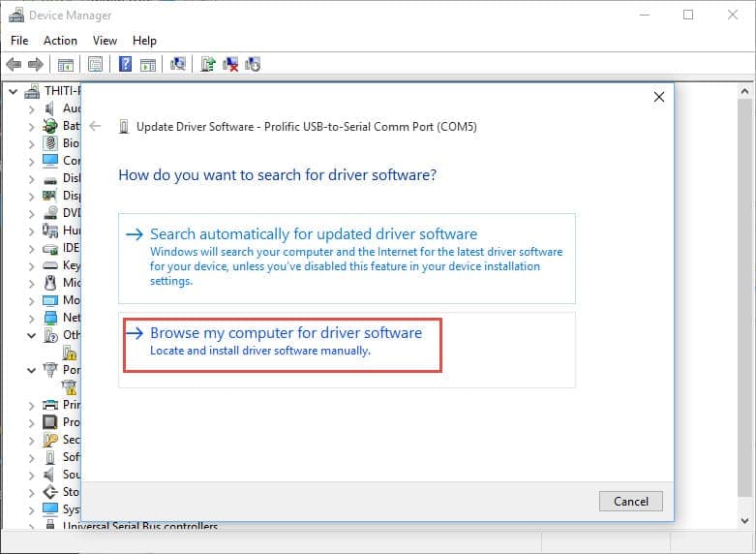Select the Mice device category icon
Image resolution: width=756 pixels, height=554 pixels.
[50, 283]
